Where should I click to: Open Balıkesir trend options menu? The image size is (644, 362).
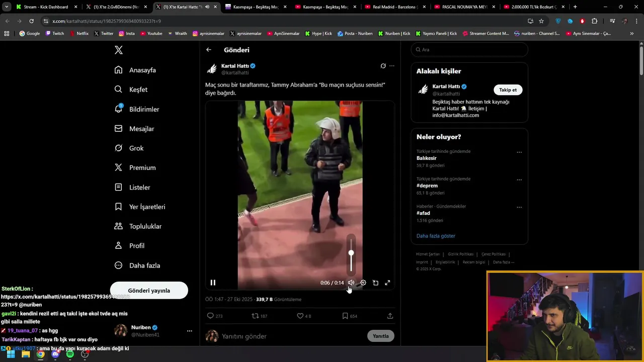point(519,152)
